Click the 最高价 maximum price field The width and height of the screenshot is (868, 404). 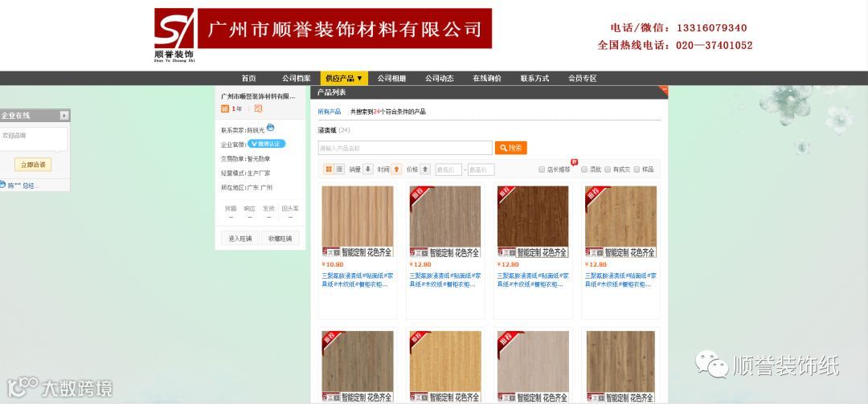coord(481,170)
